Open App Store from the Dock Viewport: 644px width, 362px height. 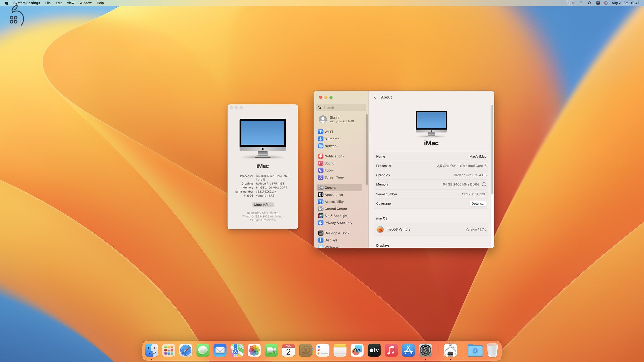[x=408, y=350]
